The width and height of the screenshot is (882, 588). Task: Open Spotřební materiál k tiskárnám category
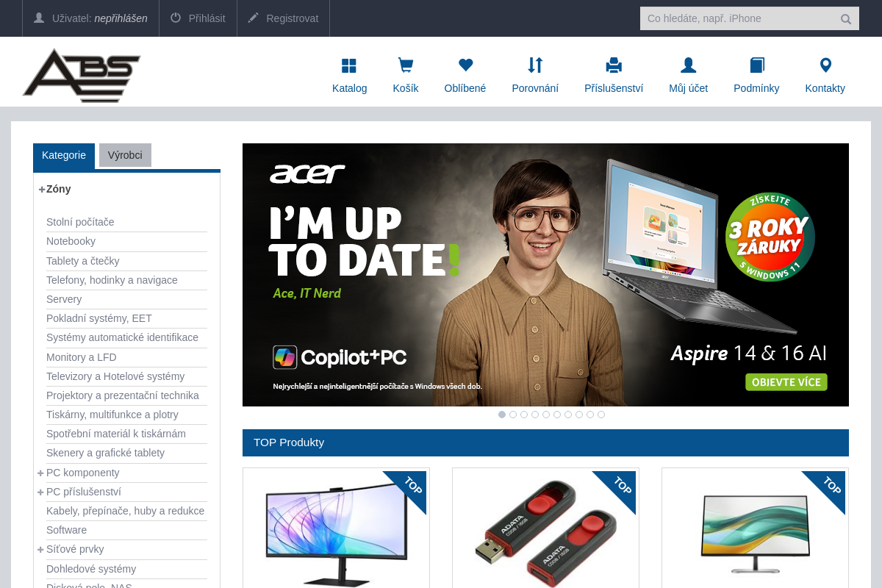[116, 434]
